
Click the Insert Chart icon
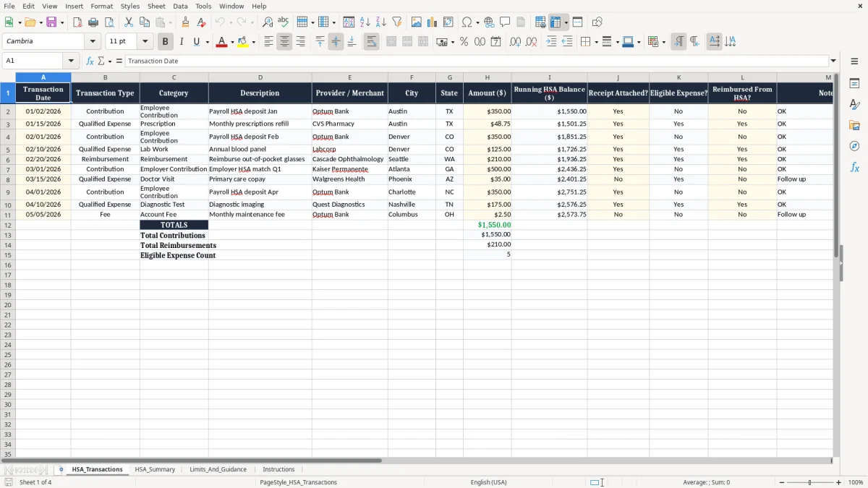pyautogui.click(x=433, y=22)
